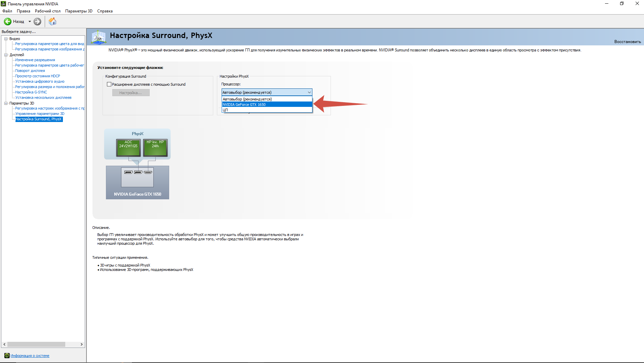Image resolution: width=644 pixels, height=363 pixels.
Task: Open Регулировка параметров цвета рабочего стола
Action: tap(49, 65)
